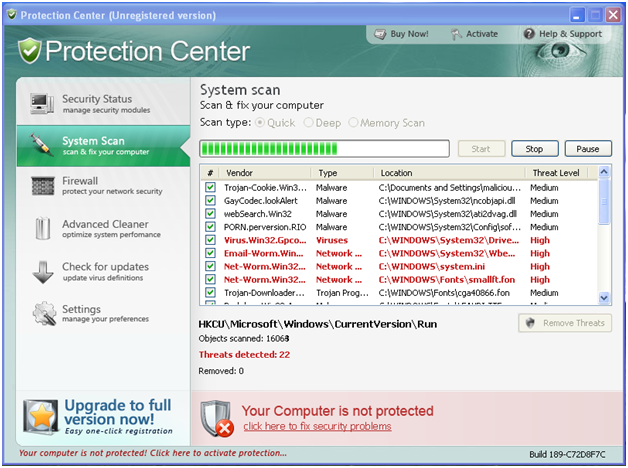The width and height of the screenshot is (628, 468).
Task: Click the Settings gear icon
Action: pos(44,313)
